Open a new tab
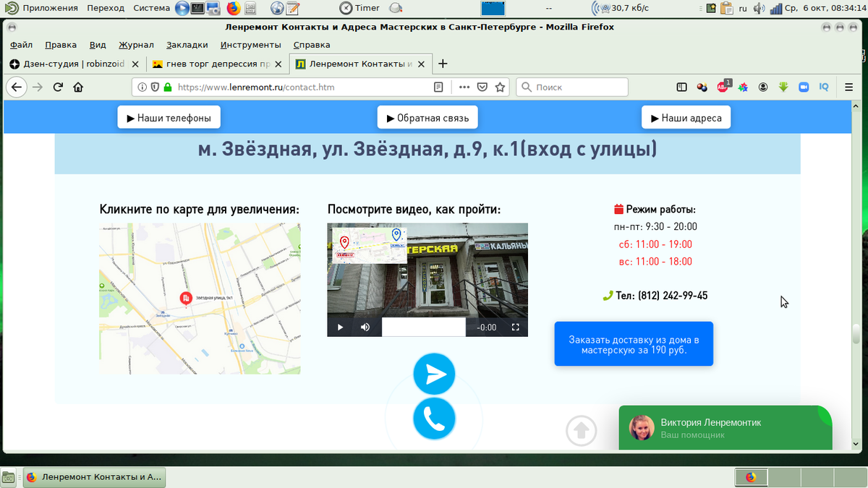The height and width of the screenshot is (488, 868). (443, 64)
